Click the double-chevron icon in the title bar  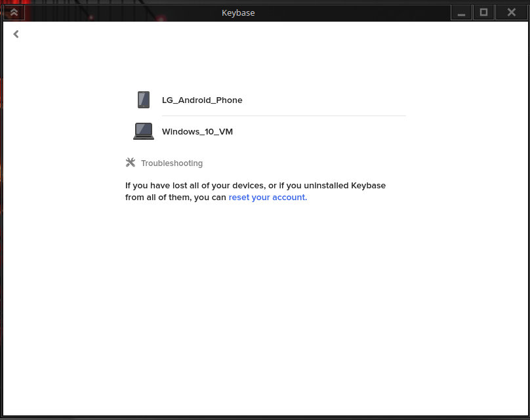click(x=14, y=12)
